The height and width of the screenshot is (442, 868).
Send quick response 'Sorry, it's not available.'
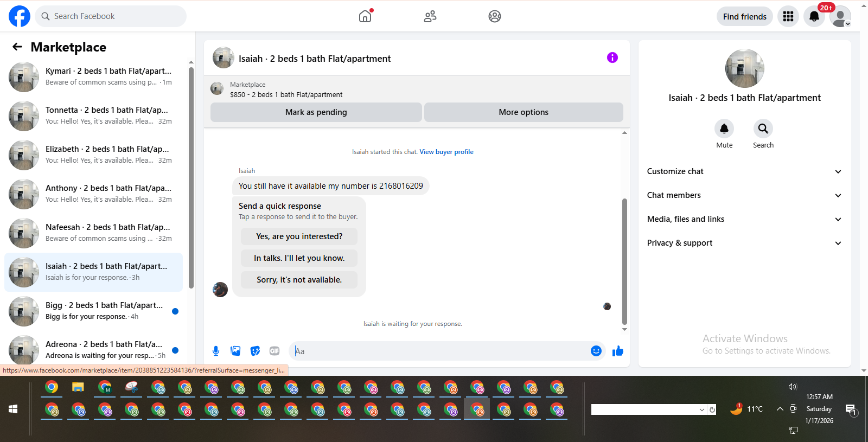(299, 280)
